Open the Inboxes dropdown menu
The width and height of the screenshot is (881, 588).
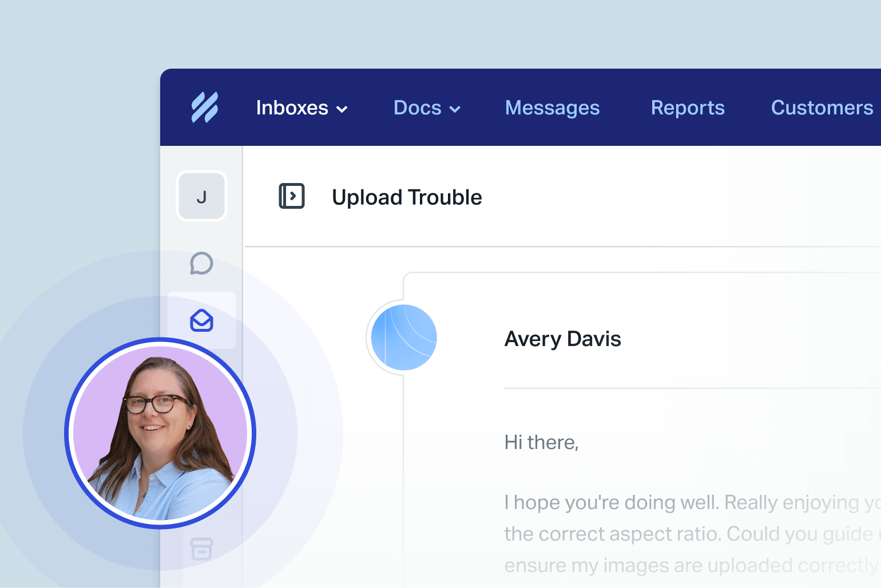point(301,108)
